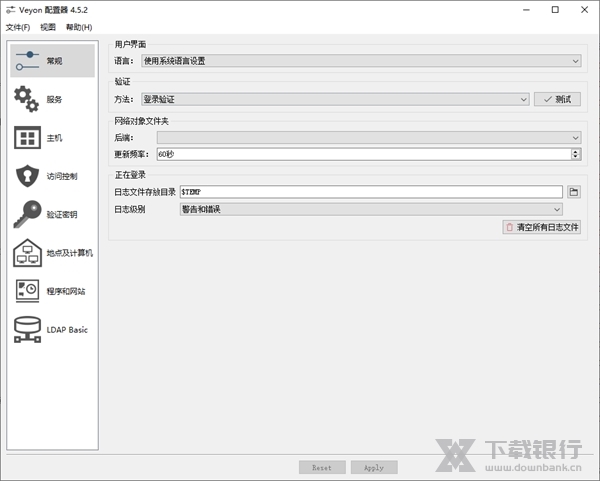Open the 文件(F) menu
Viewport: 600px width, 481px height.
tap(18, 27)
